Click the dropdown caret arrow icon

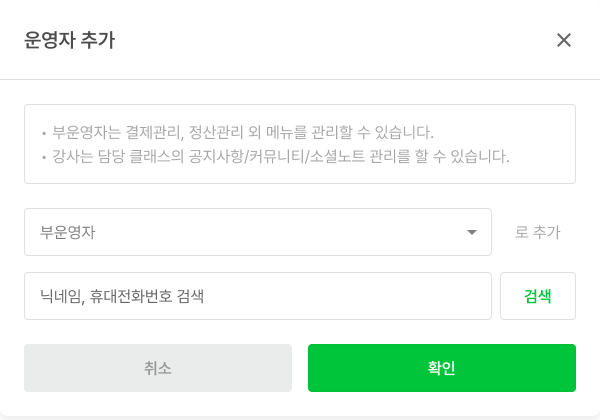pyautogui.click(x=472, y=233)
